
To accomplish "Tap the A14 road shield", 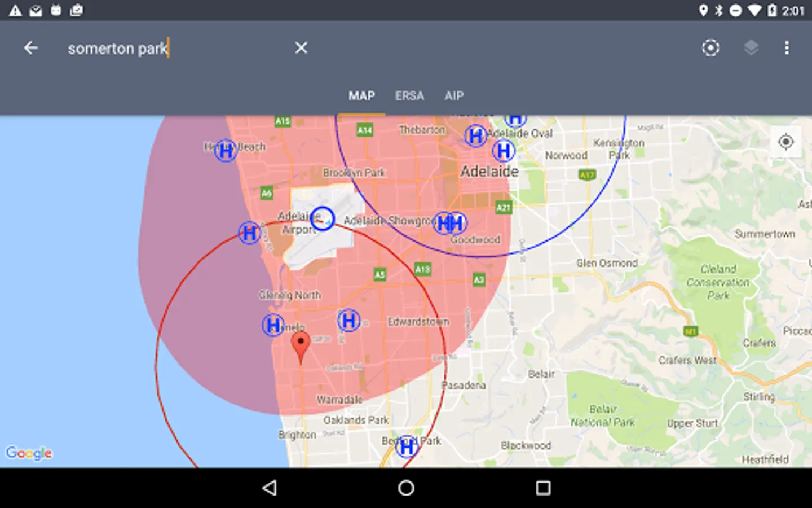I will (365, 130).
